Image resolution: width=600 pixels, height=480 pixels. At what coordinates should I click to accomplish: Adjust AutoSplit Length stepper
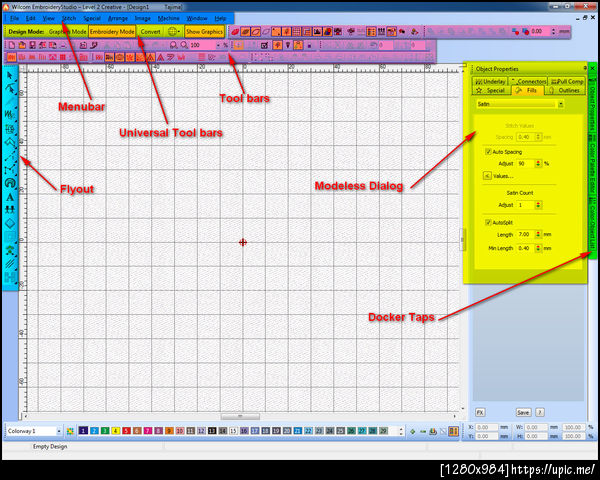coord(538,234)
